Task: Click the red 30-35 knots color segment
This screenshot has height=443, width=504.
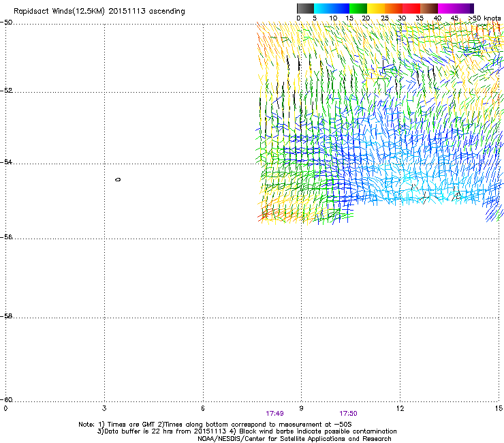Action: pyautogui.click(x=411, y=8)
